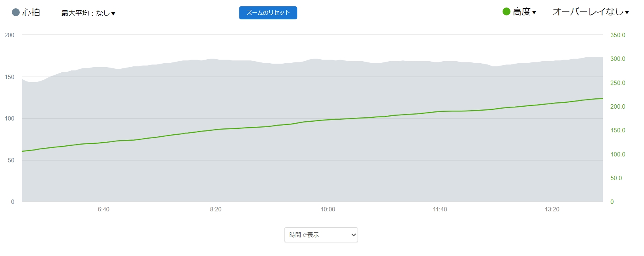Click the 50.0 altitude axis label
This screenshot has height=256, width=644.
pos(616,178)
